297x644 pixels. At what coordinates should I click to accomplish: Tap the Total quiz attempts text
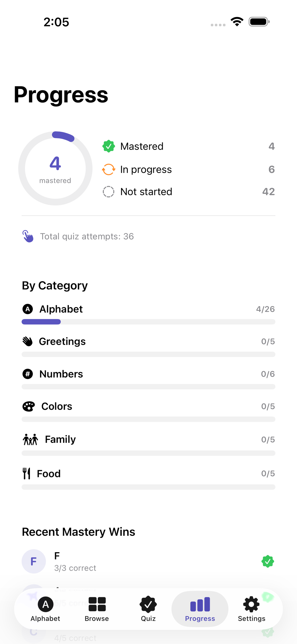pos(87,237)
